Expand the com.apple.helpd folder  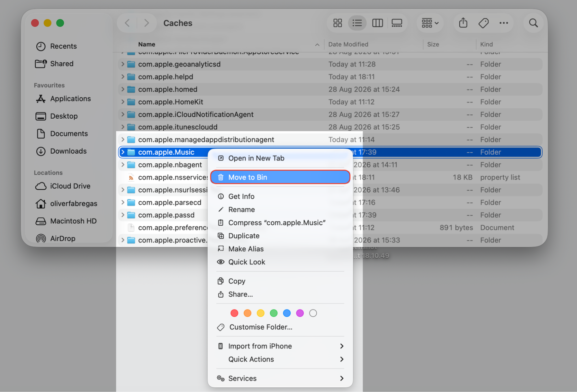123,77
